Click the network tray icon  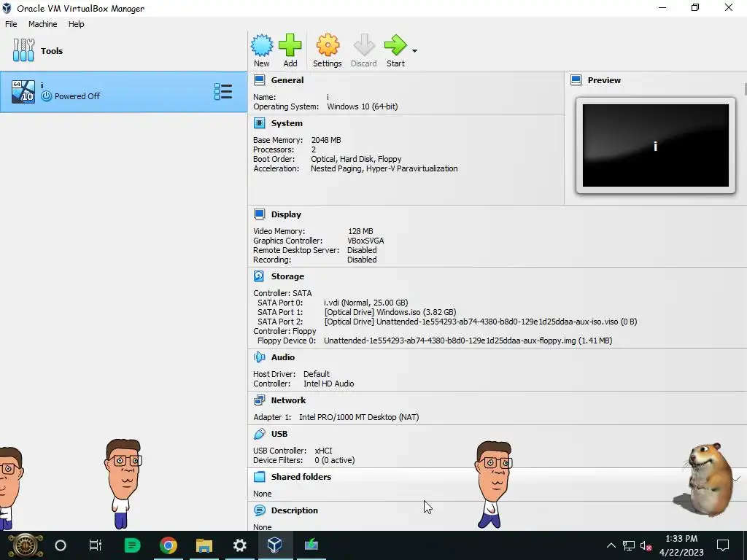point(629,545)
